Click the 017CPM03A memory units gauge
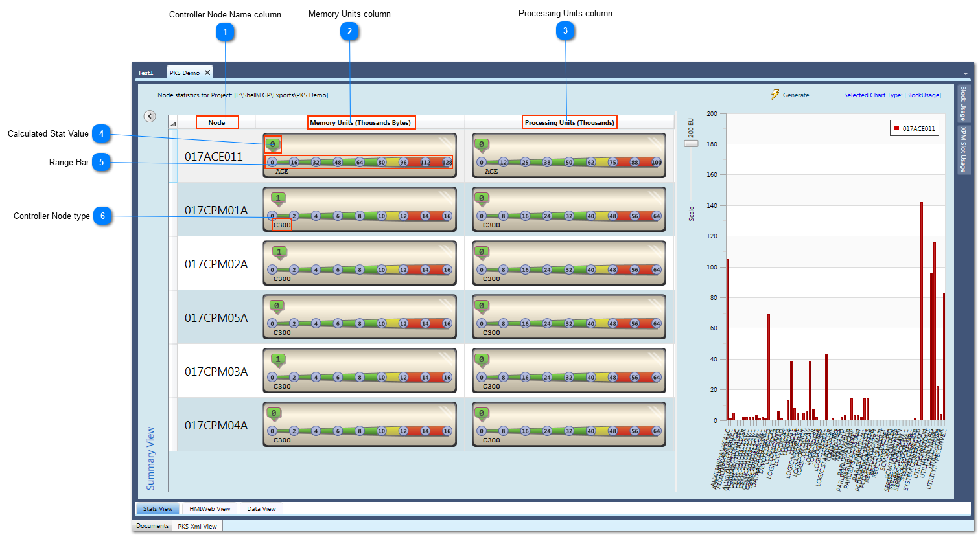 pos(360,371)
